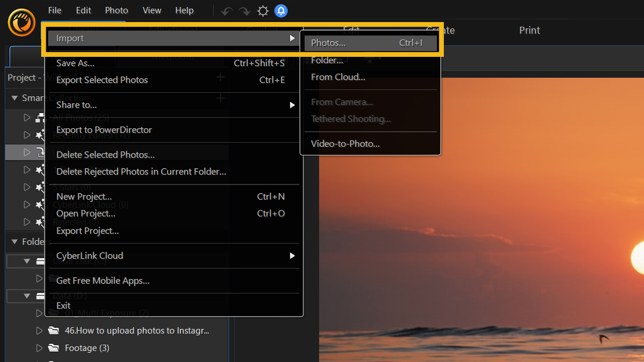Collapse the Folders section

point(15,241)
